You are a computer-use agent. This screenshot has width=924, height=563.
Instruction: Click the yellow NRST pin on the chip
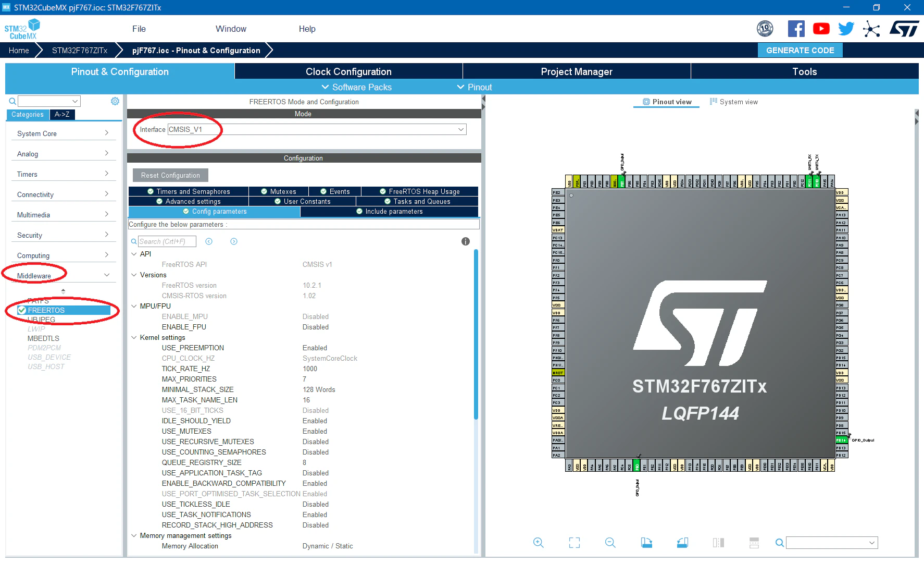558,373
